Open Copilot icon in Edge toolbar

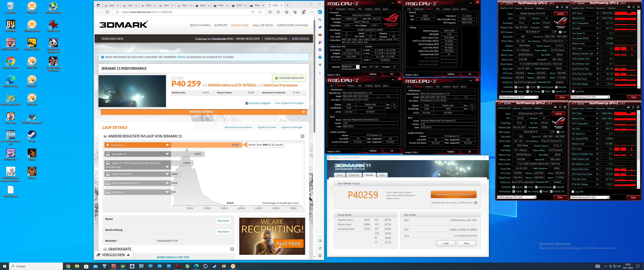(x=320, y=12)
